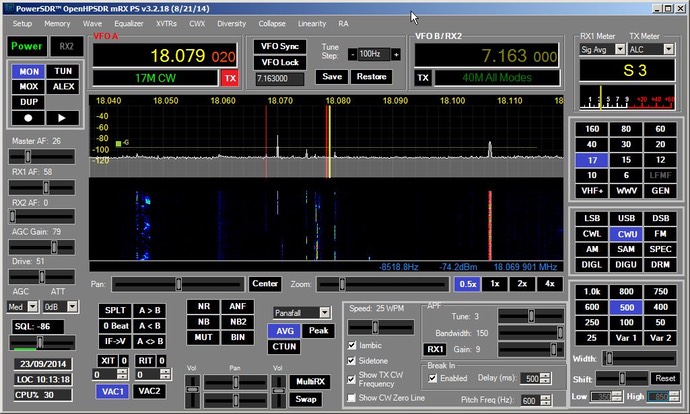This screenshot has height=414, width=690.
Task: Set zoom to 4x
Action: pos(550,283)
